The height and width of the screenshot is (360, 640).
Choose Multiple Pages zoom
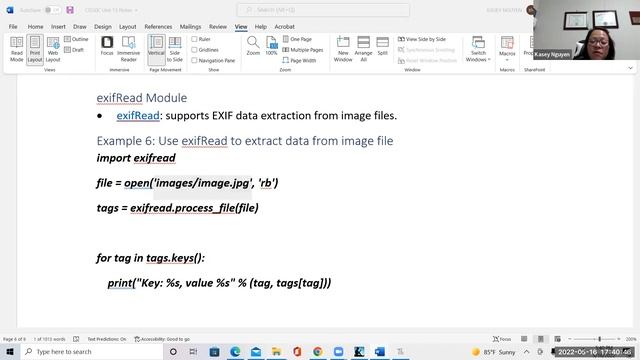[x=303, y=50]
